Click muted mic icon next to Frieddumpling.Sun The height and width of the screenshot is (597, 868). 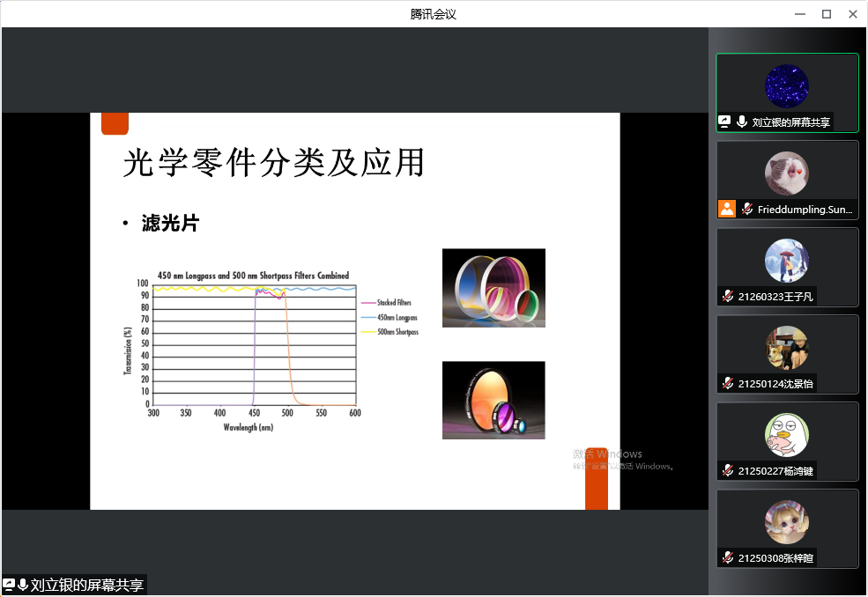(x=747, y=209)
